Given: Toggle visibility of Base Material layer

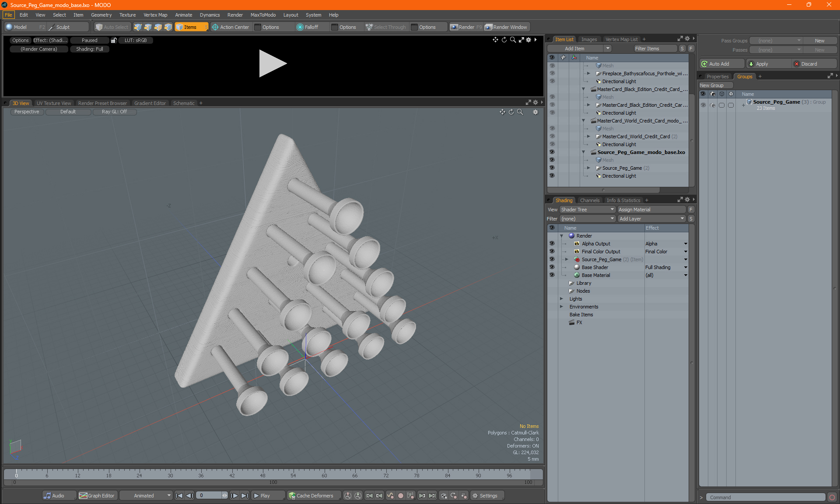Looking at the screenshot, I should (x=552, y=275).
